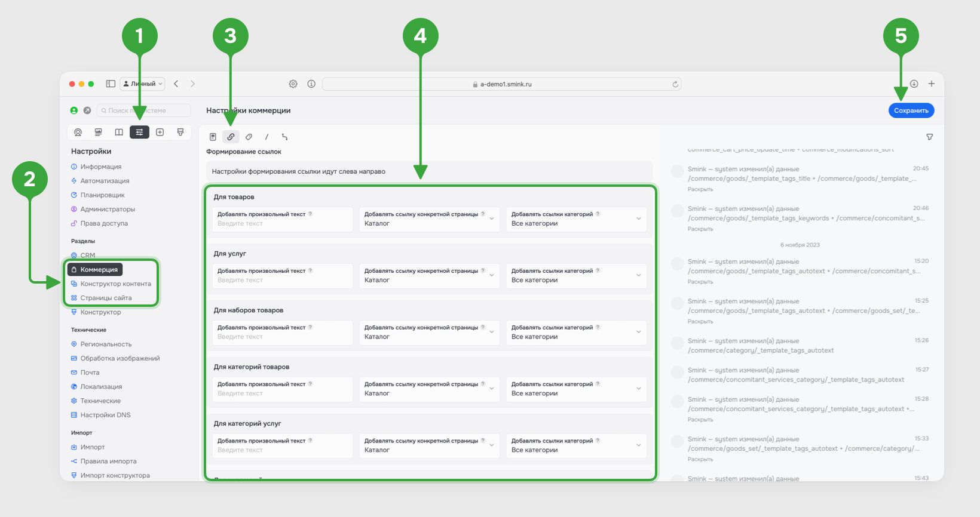The width and height of the screenshot is (980, 517).
Task: Click the browser downloads icon
Action: [914, 84]
